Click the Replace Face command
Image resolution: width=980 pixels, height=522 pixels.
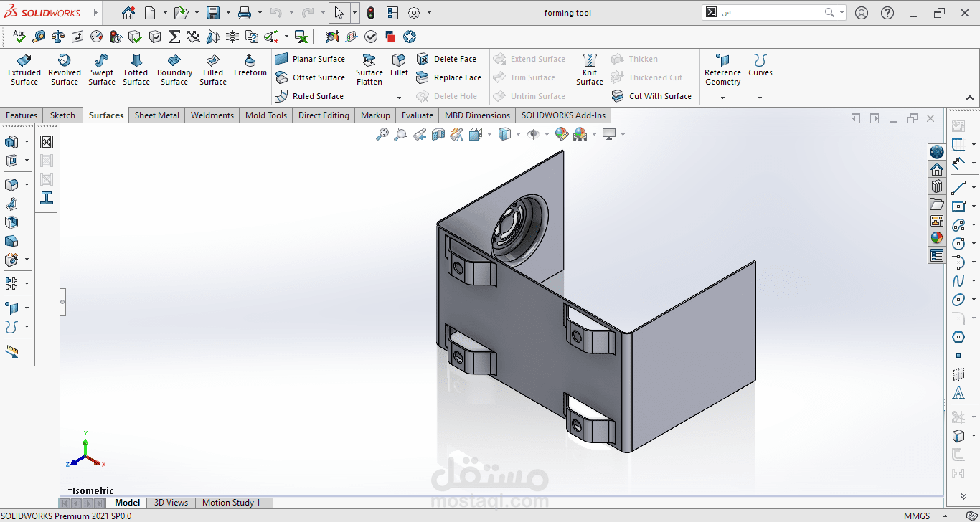[449, 77]
